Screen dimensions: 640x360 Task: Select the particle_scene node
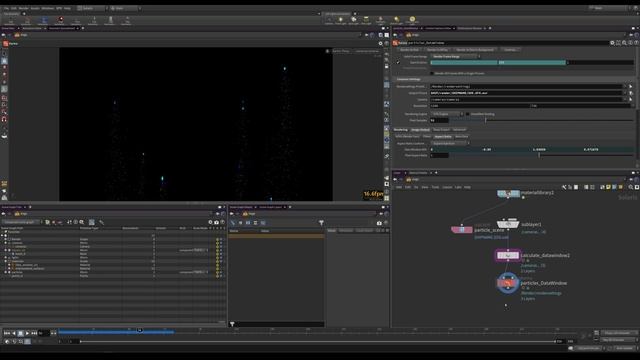point(462,230)
